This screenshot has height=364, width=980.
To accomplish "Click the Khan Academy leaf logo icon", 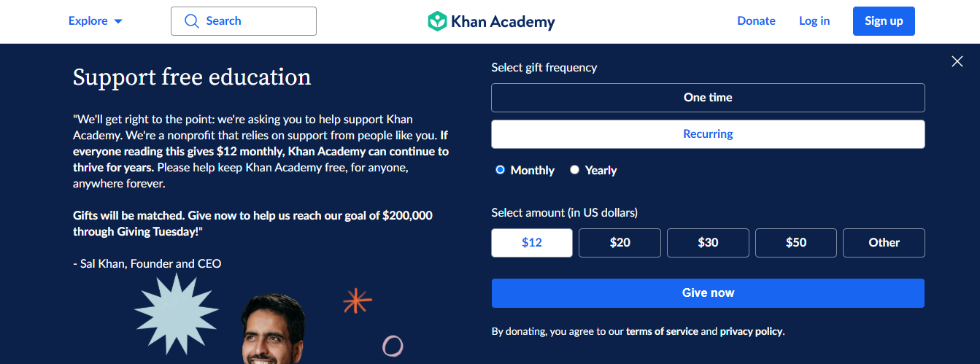I will click(436, 21).
